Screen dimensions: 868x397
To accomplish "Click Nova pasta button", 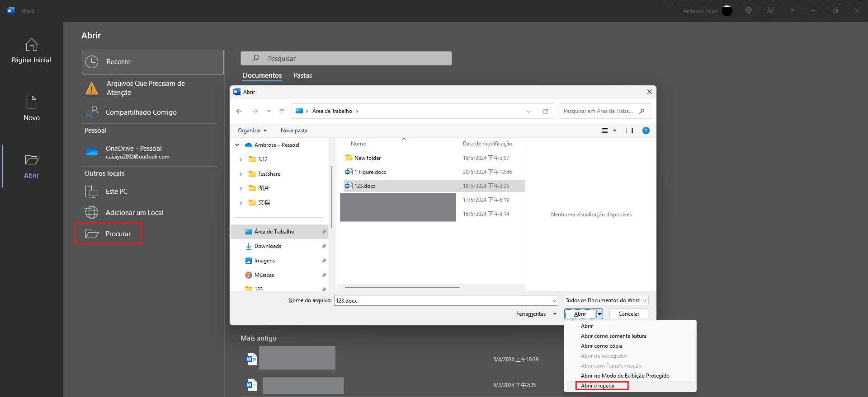I will pos(294,131).
